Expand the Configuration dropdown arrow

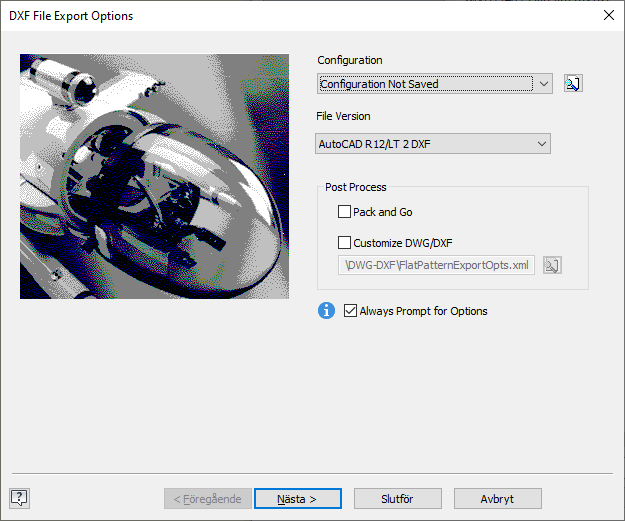543,84
